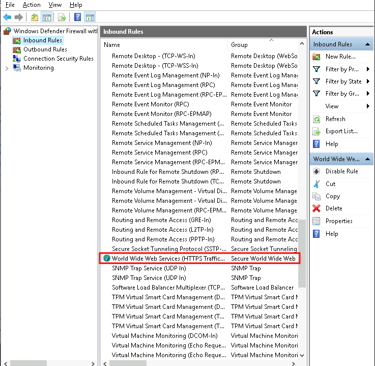Collapse the Inbound Rules actions section
375x366 pixels.
pos(367,44)
